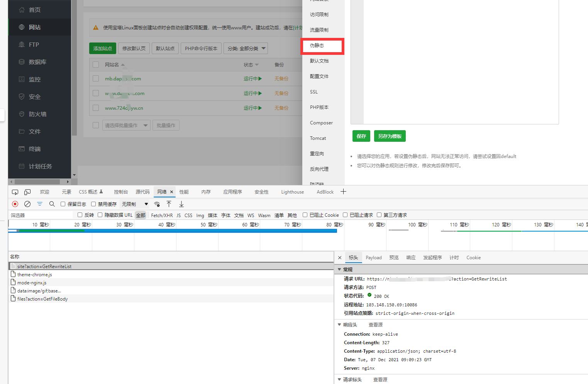Select the inspect element picker icon
This screenshot has width=588, height=384.
tap(15, 192)
